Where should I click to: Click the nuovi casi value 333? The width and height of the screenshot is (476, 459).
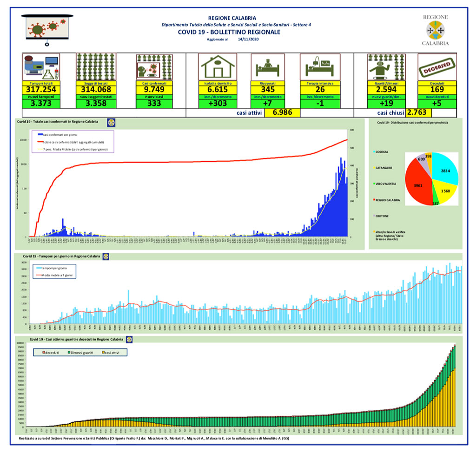(x=154, y=104)
